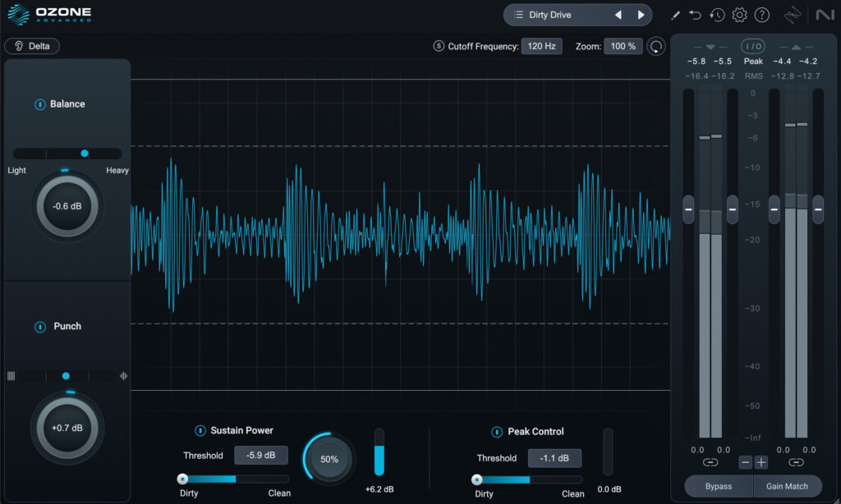The height and width of the screenshot is (504, 841).
Task: Click the pencil edit icon
Action: (x=675, y=15)
